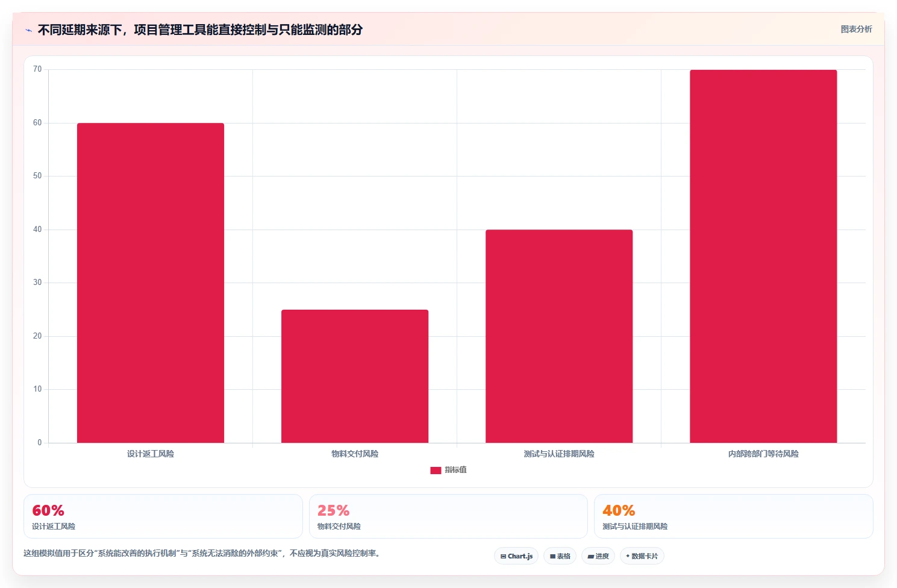This screenshot has height=588, width=897.
Task: Click the x-axis label 设计返工风险
Action: (151, 454)
